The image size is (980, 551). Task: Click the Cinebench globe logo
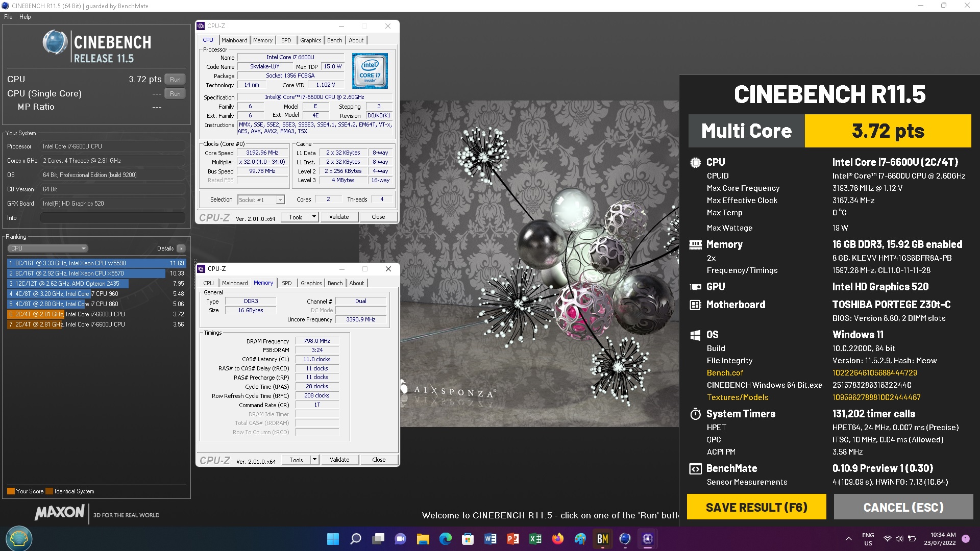coord(55,42)
